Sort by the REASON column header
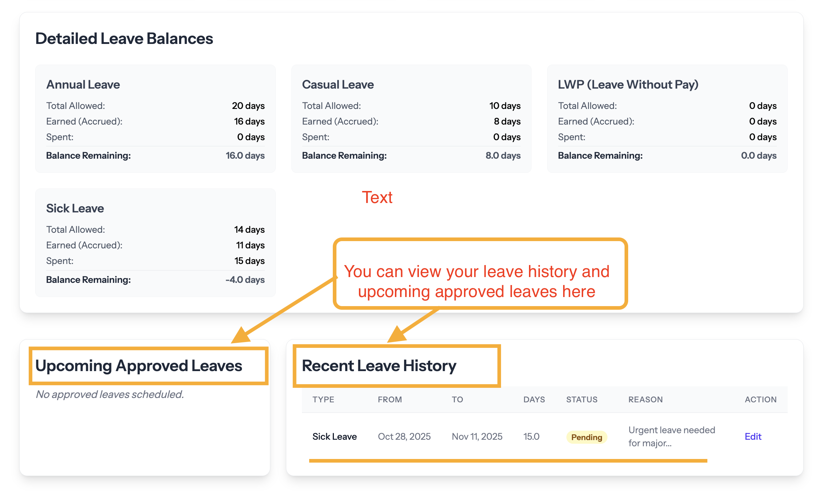Screen dimensions: 824x504 645,399
